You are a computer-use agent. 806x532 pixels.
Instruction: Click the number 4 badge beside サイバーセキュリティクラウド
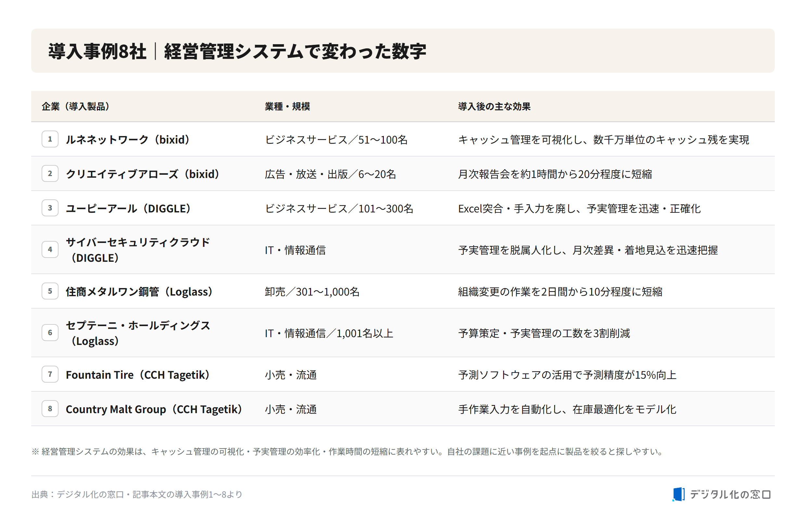coord(50,250)
